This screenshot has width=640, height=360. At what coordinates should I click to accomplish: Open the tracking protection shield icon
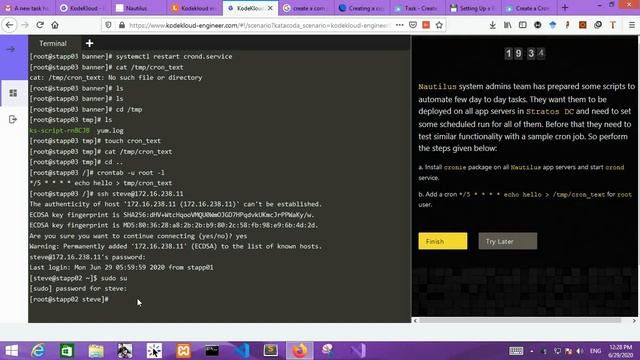[108, 25]
